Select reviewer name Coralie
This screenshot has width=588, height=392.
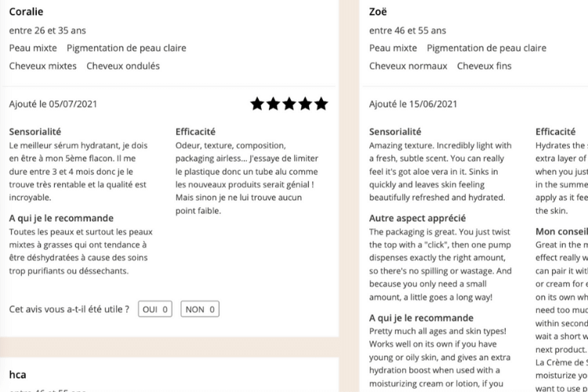(26, 12)
